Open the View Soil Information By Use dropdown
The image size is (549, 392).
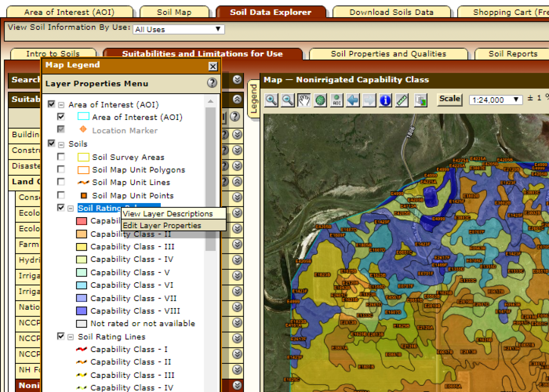coord(178,29)
